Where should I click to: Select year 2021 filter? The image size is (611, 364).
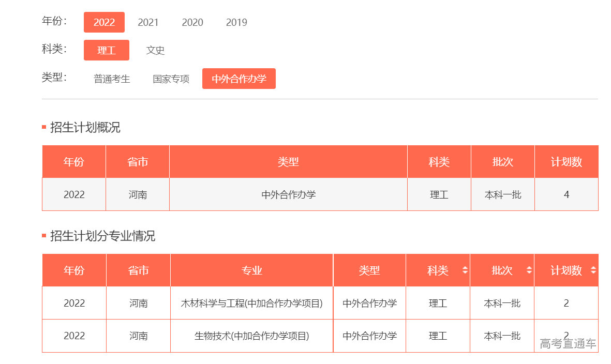148,22
